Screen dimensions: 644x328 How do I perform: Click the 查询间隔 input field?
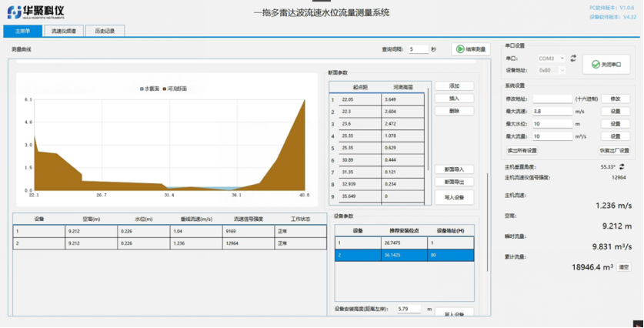(419, 49)
